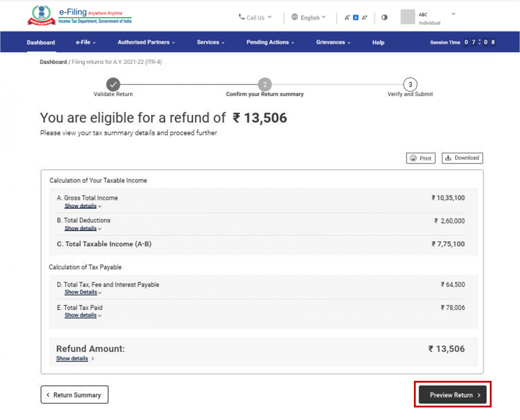
Task: Toggle the high contrast display mode
Action: [384, 17]
